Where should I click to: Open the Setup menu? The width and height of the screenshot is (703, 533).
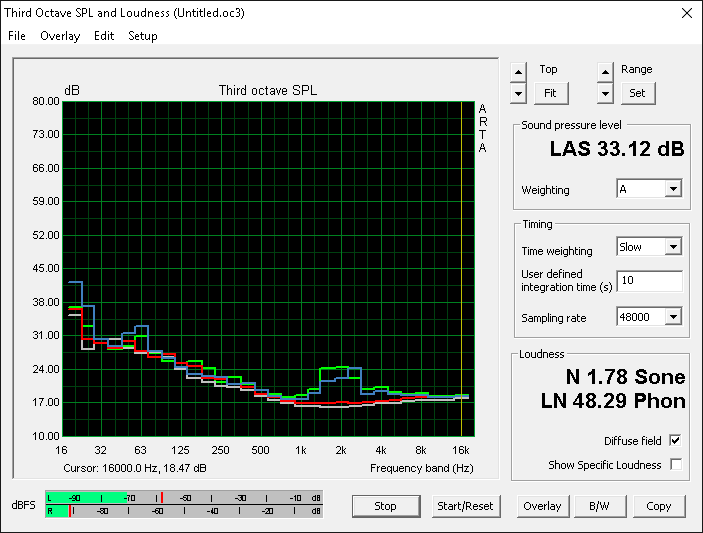143,36
